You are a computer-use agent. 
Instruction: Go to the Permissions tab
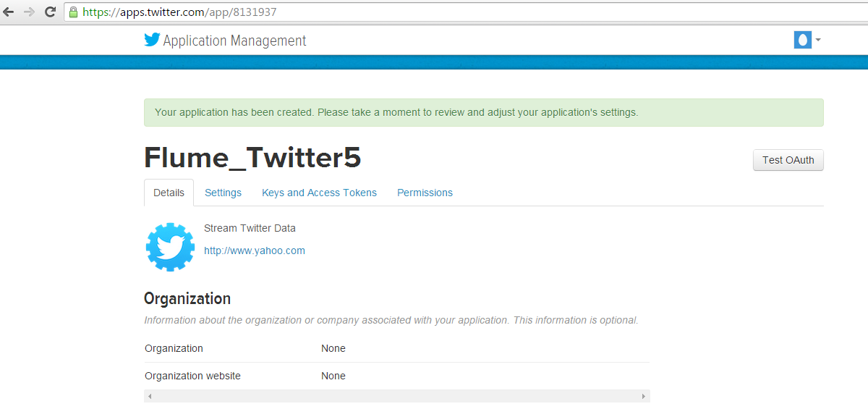click(x=425, y=193)
